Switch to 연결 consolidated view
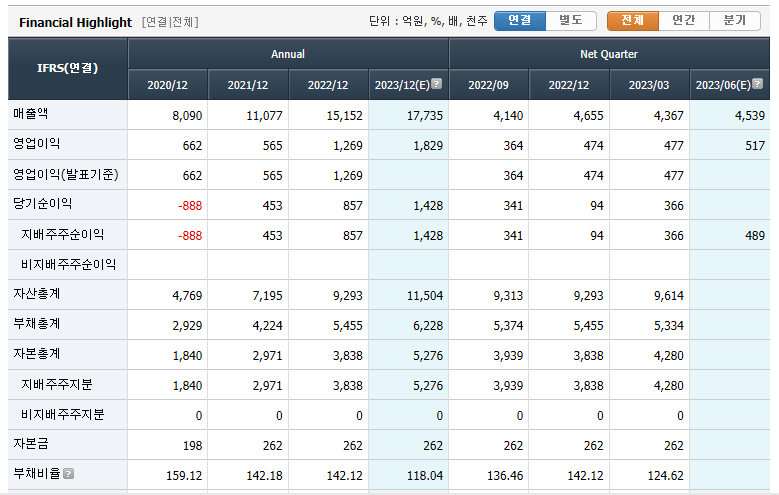Screen dimensions: 779x495 (x=520, y=21)
